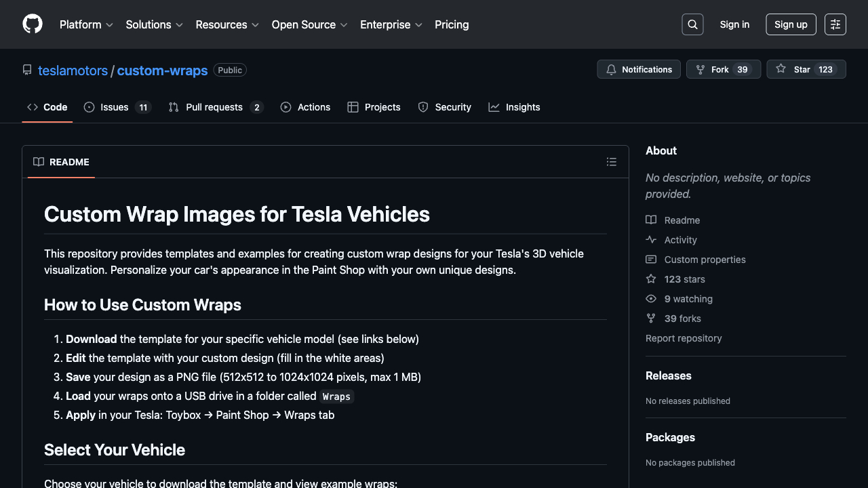Switch to the Pull requests tab

pyautogui.click(x=214, y=107)
